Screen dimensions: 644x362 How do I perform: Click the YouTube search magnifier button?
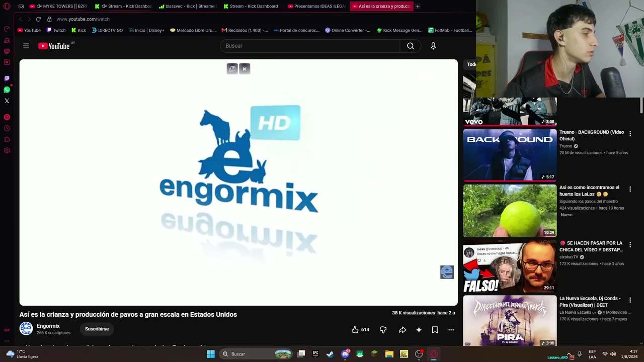(x=411, y=46)
